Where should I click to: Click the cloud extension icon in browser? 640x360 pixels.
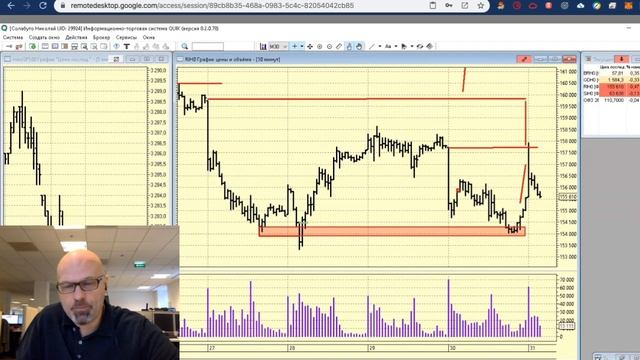580,5
